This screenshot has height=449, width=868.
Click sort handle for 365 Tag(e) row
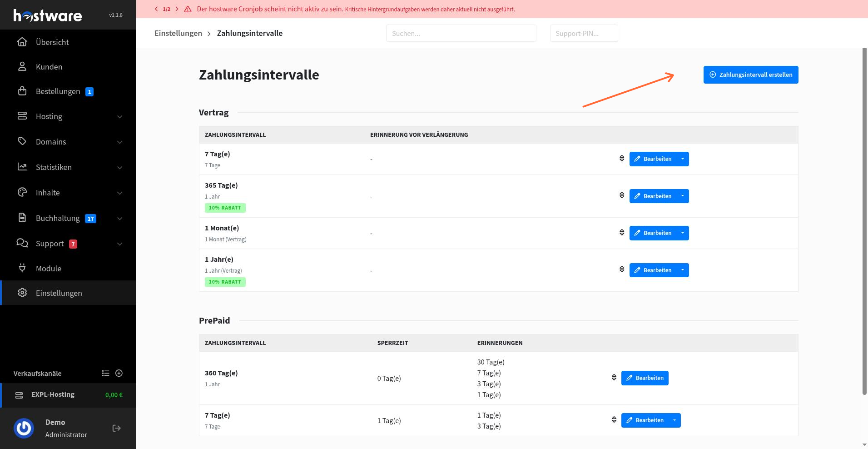pos(622,195)
